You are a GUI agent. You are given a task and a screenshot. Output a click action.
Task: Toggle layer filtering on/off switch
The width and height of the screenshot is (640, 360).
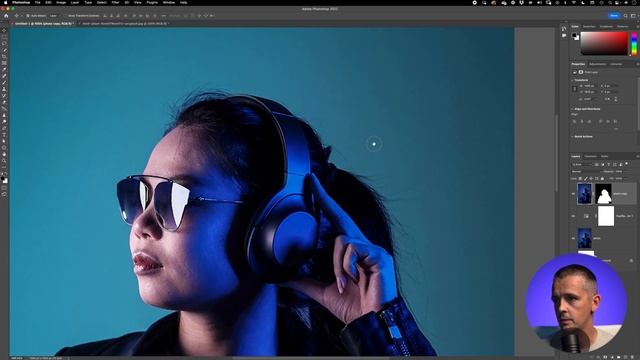627,164
